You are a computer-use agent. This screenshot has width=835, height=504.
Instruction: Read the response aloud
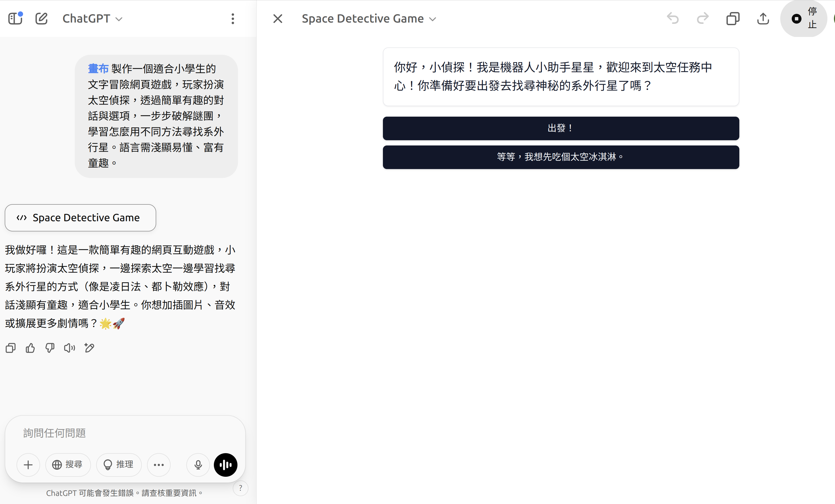click(x=69, y=348)
